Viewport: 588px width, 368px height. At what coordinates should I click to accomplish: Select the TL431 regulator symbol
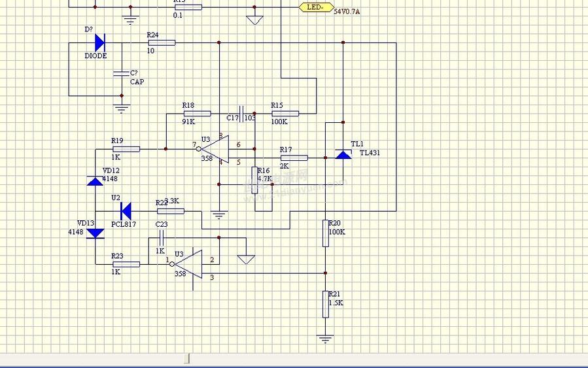343,154
